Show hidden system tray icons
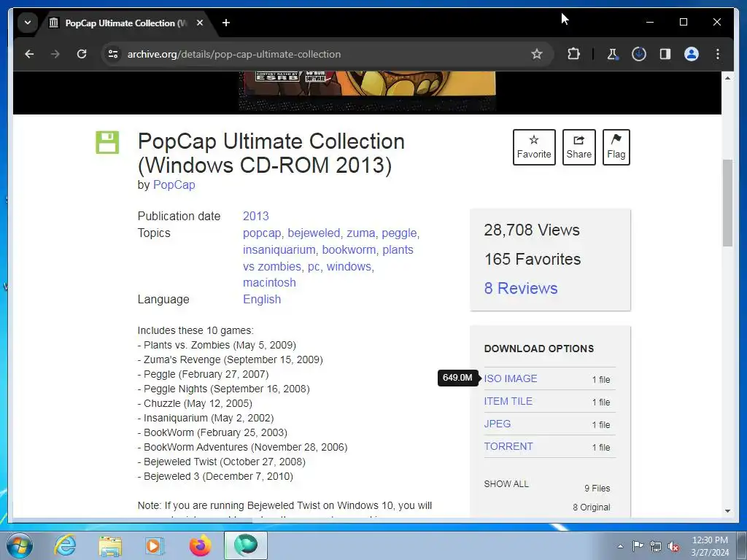 (x=620, y=546)
